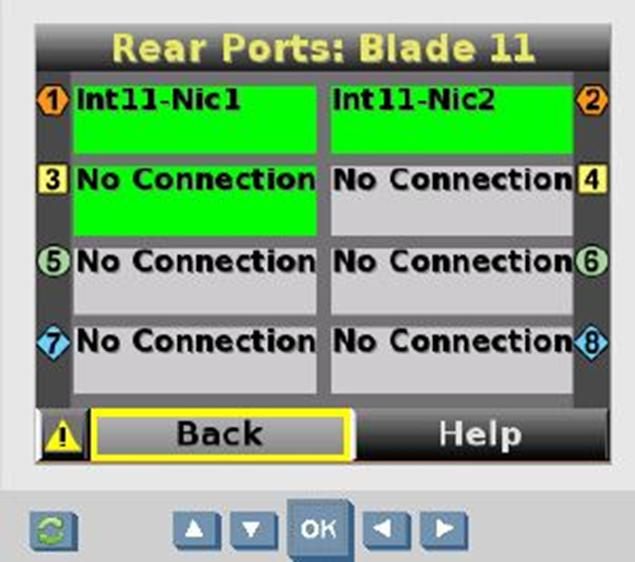Click the yellow square port 3 icon
This screenshot has height=562, width=635.
coord(53,179)
